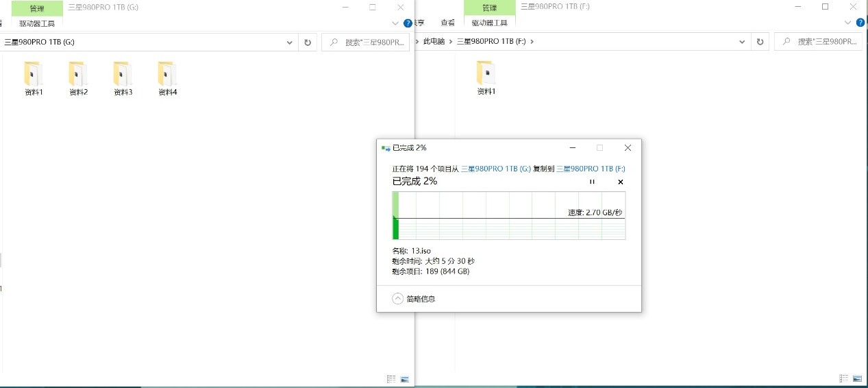This screenshot has width=868, height=388.
Task: Click the 剩余项目 189 (844 GB) text
Action: tap(430, 271)
